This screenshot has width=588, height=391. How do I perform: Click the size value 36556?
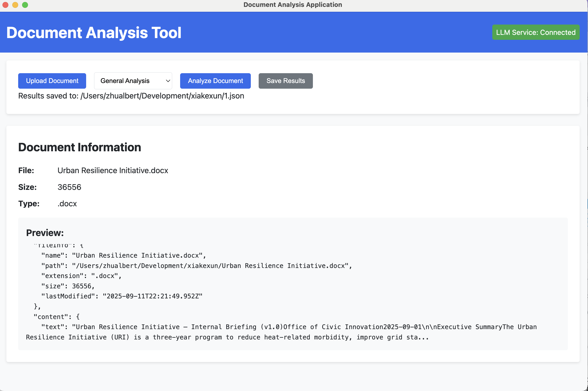point(69,187)
